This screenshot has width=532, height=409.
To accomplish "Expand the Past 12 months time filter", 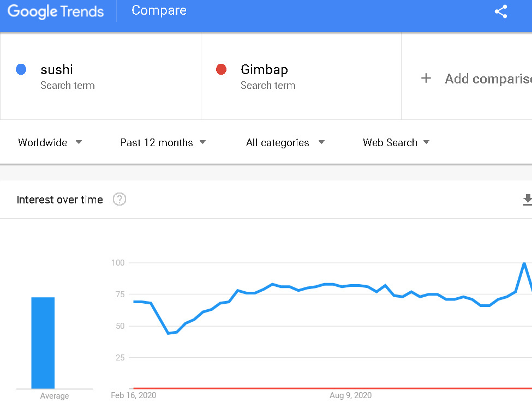I will [163, 142].
